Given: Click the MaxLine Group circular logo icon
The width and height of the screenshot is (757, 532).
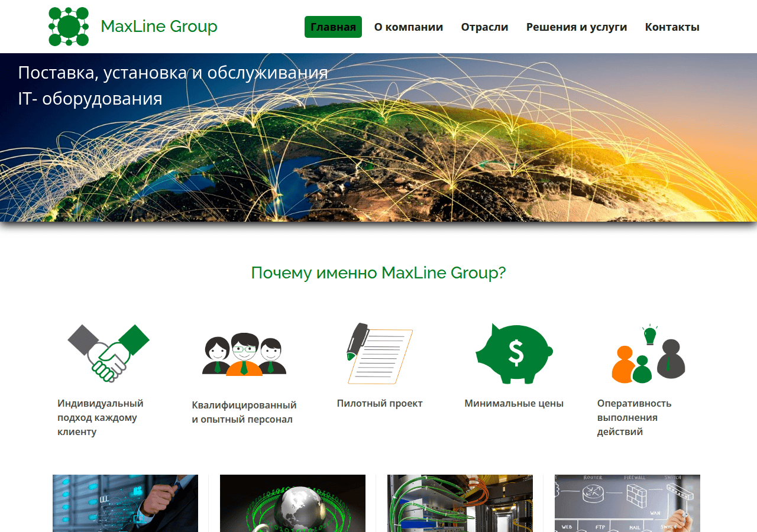Looking at the screenshot, I should click(69, 27).
